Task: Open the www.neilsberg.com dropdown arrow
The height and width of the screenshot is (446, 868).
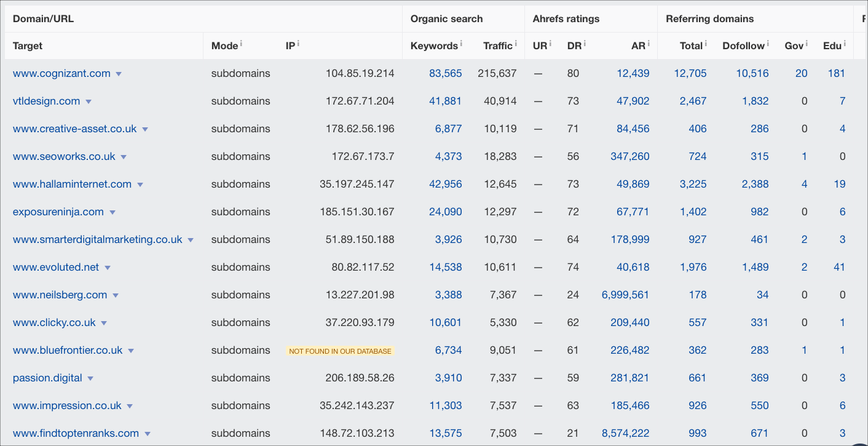Action: pos(116,295)
